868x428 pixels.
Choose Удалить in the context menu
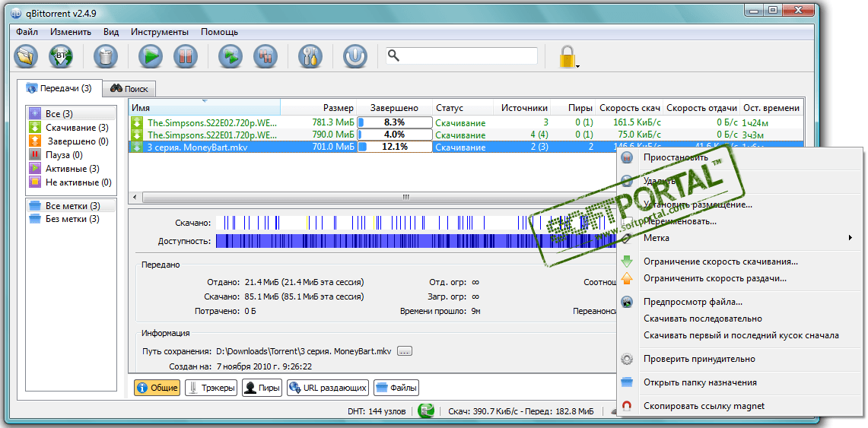coord(739,181)
